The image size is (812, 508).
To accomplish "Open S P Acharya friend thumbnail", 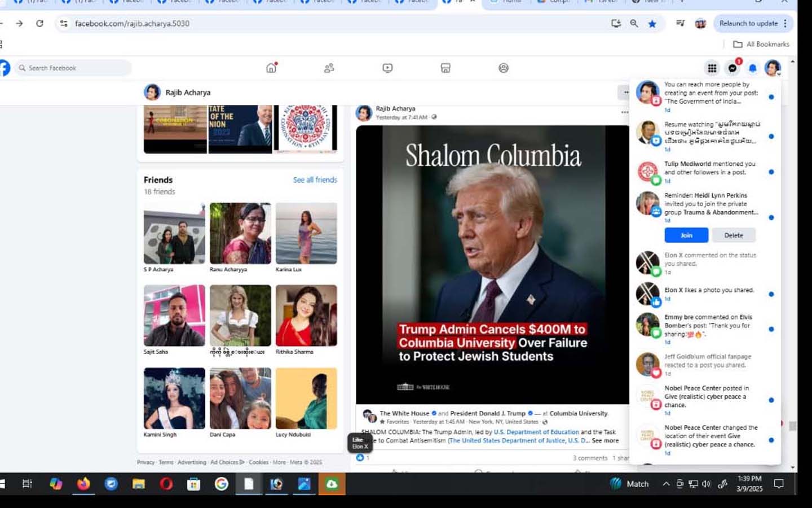I will point(174,233).
